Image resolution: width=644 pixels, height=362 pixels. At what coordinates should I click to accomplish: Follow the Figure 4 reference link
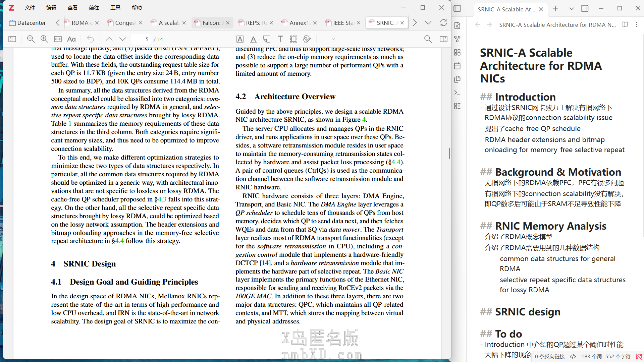point(364,120)
